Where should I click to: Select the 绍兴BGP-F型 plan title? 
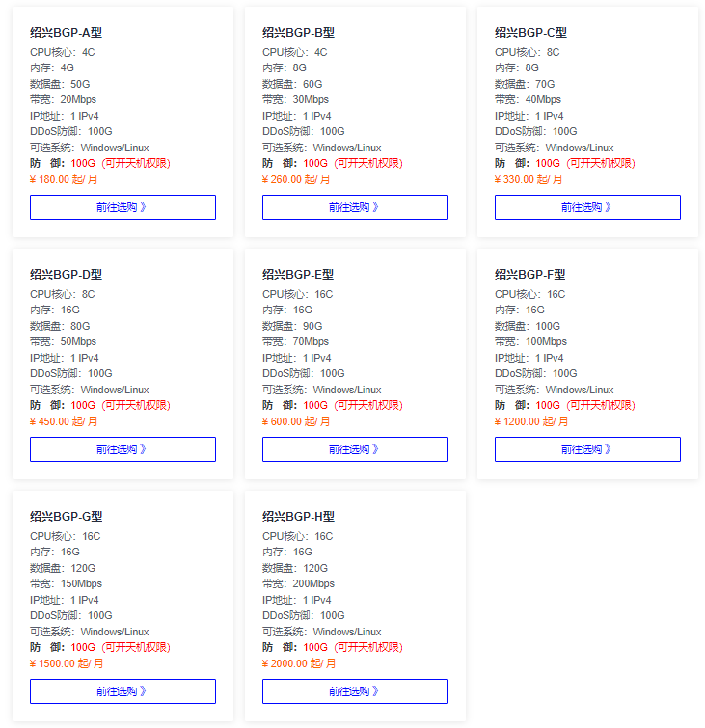point(530,275)
